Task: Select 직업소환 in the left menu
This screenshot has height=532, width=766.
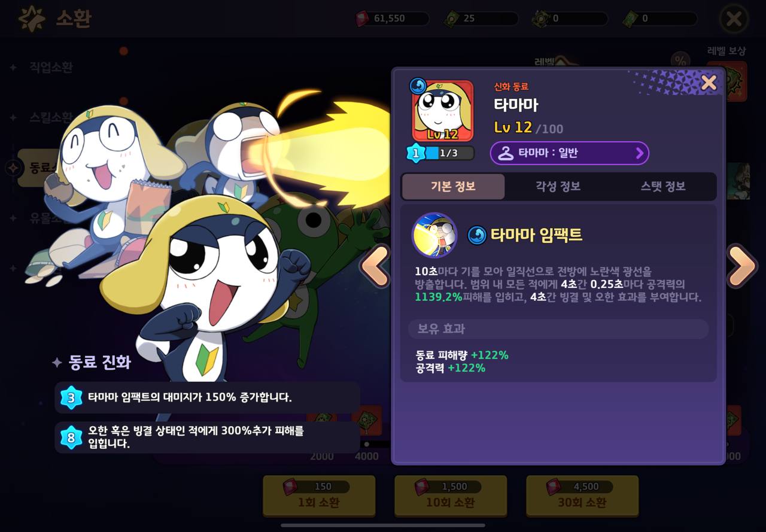Action: tap(51, 67)
